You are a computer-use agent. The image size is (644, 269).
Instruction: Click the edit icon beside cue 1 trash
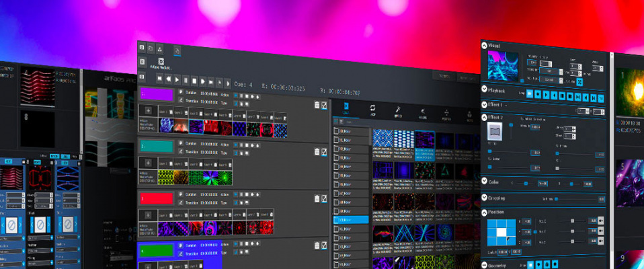click(325, 105)
